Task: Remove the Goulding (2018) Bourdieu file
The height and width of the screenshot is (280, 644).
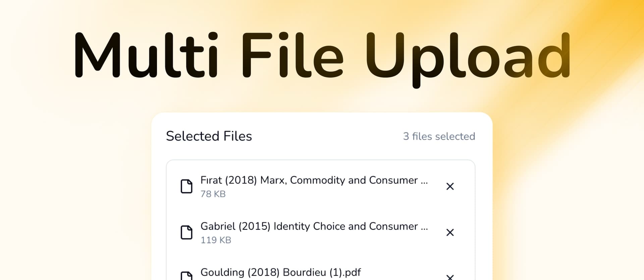Action: (450, 277)
